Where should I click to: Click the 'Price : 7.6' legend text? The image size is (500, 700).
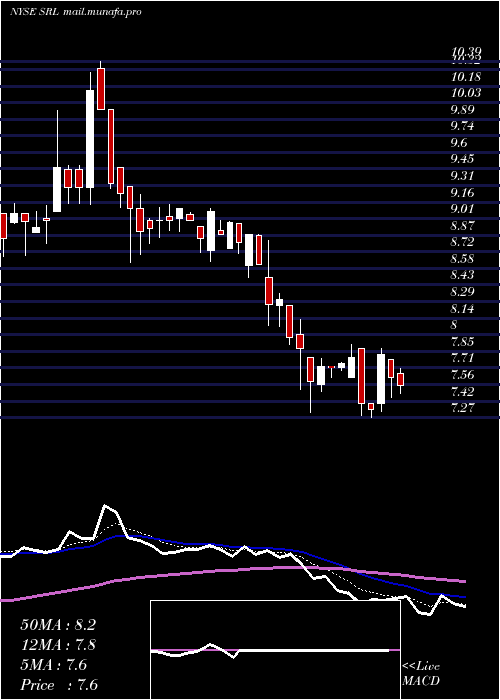point(59,685)
